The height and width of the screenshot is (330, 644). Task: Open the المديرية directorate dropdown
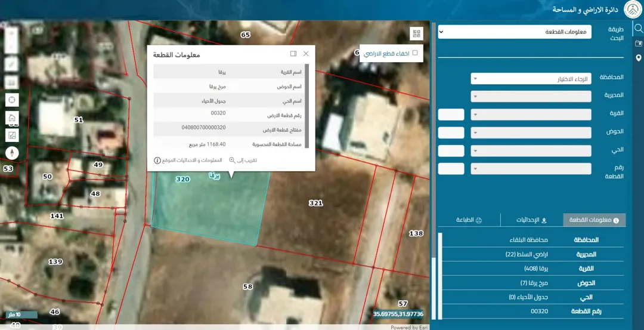(x=531, y=97)
